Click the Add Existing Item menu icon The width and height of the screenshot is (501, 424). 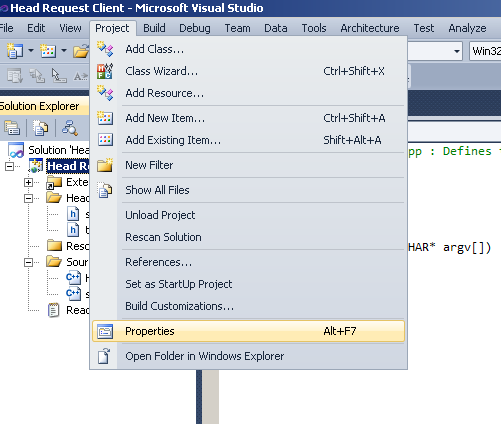[105, 140]
